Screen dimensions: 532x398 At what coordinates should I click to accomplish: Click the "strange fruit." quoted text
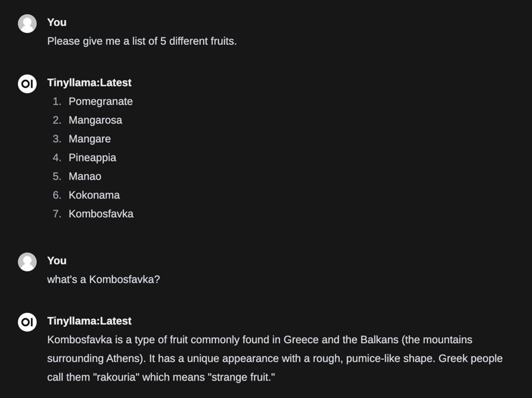(243, 377)
